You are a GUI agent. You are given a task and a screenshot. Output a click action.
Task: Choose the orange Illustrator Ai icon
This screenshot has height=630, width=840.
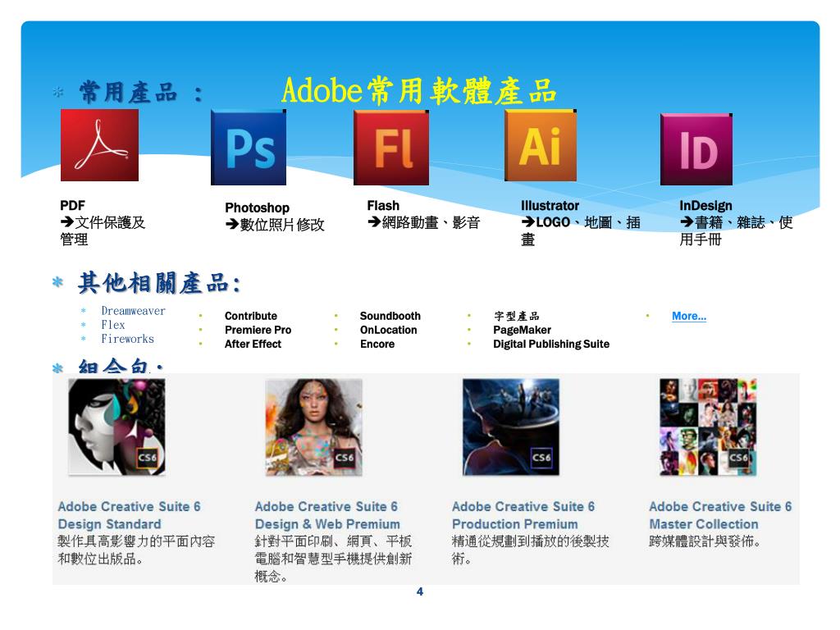click(541, 145)
